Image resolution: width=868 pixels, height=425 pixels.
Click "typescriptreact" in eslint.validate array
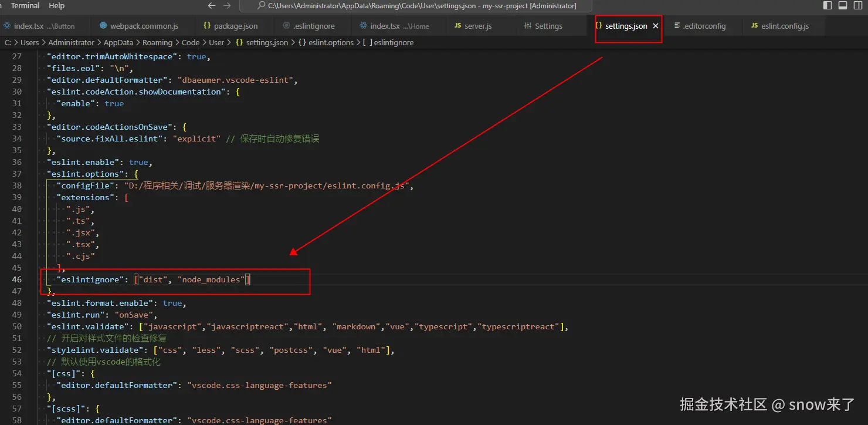[x=518, y=326]
